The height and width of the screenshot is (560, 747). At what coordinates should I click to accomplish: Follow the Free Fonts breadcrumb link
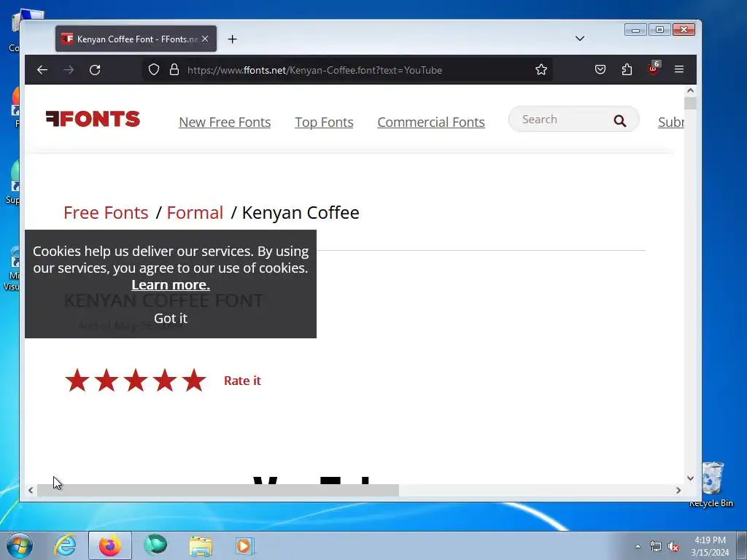(106, 213)
